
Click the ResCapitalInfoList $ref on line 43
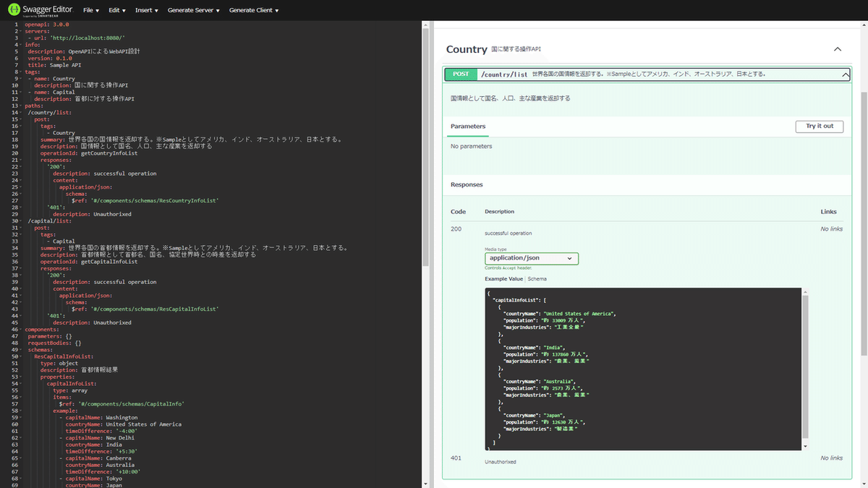[x=145, y=309]
